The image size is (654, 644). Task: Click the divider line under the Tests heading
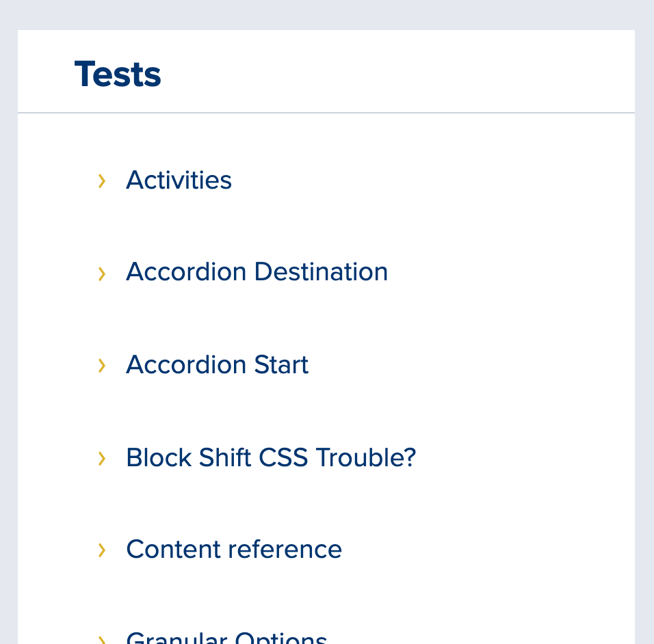click(326, 112)
